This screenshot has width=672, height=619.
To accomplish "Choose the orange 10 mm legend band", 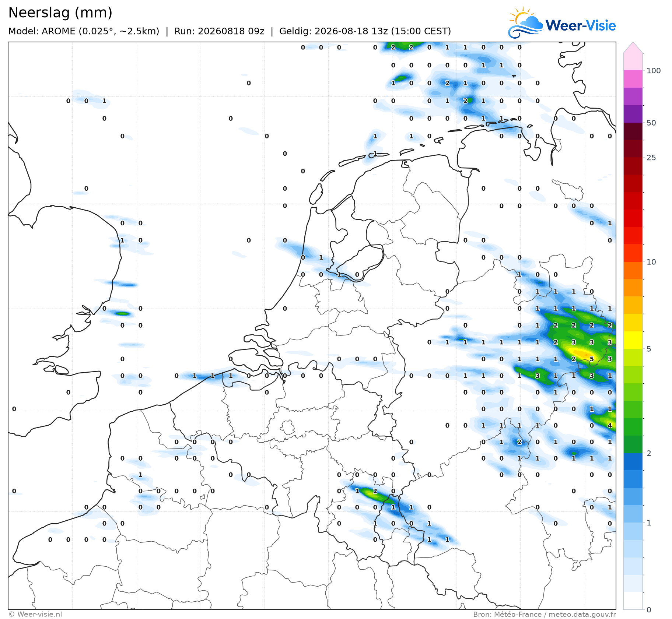I will pyautogui.click(x=633, y=270).
